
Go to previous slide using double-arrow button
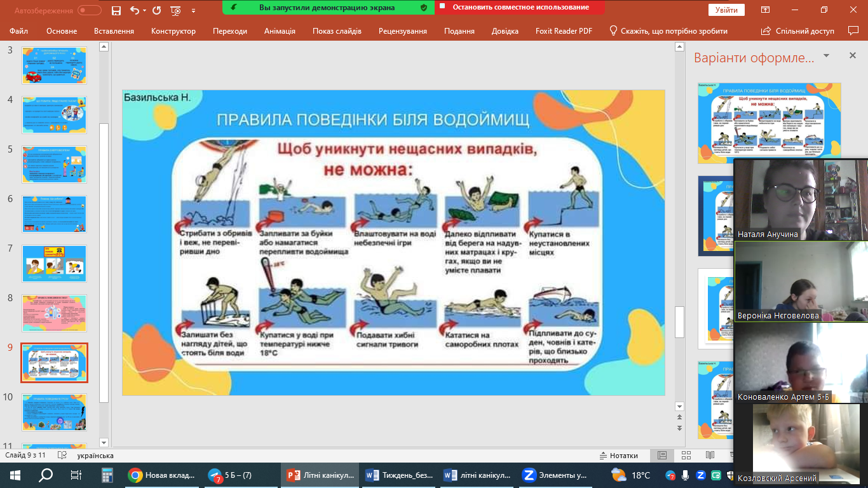680,417
